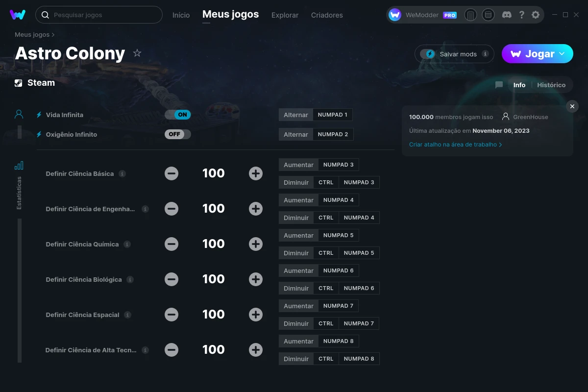Increase Ciência de Alta Tecnologia with plus
This screenshot has height=392, width=588.
pos(256,350)
